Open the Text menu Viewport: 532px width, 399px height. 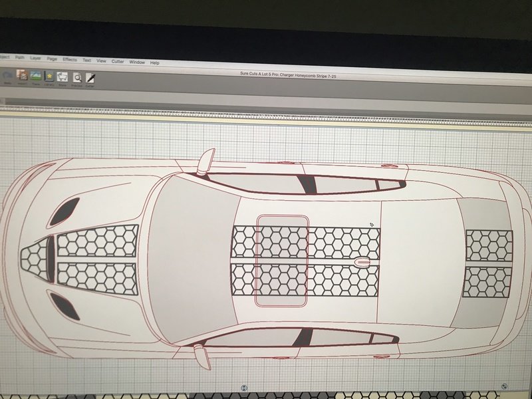coord(87,60)
